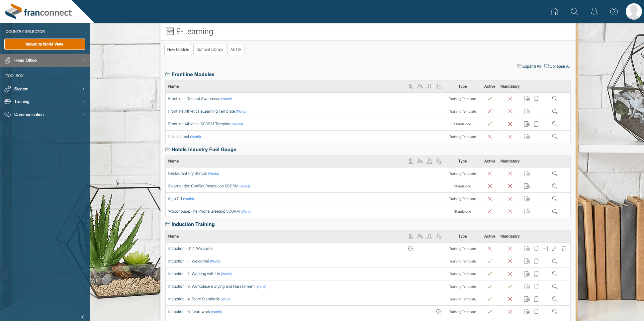Open Woodhouse: The Phone Greeting SCORM link

pyautogui.click(x=204, y=211)
